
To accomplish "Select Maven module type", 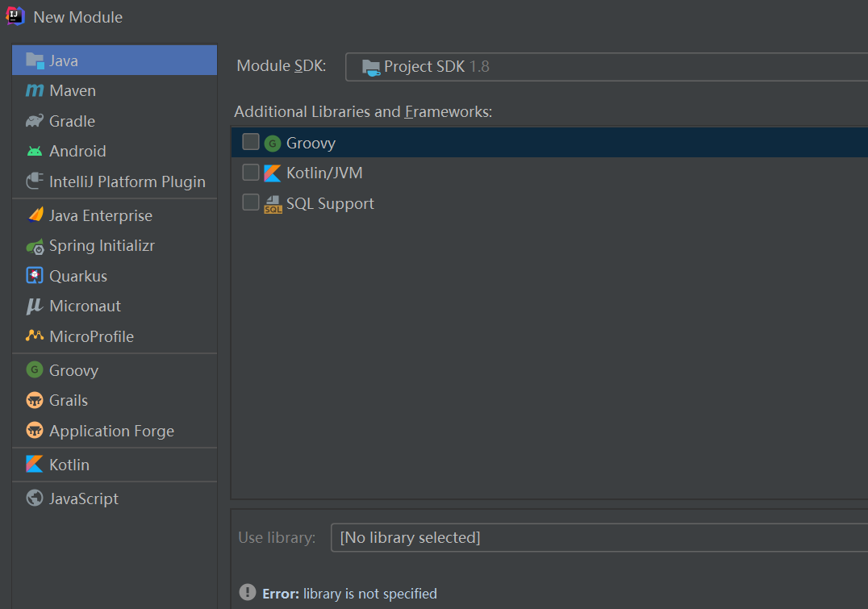I will [115, 90].
